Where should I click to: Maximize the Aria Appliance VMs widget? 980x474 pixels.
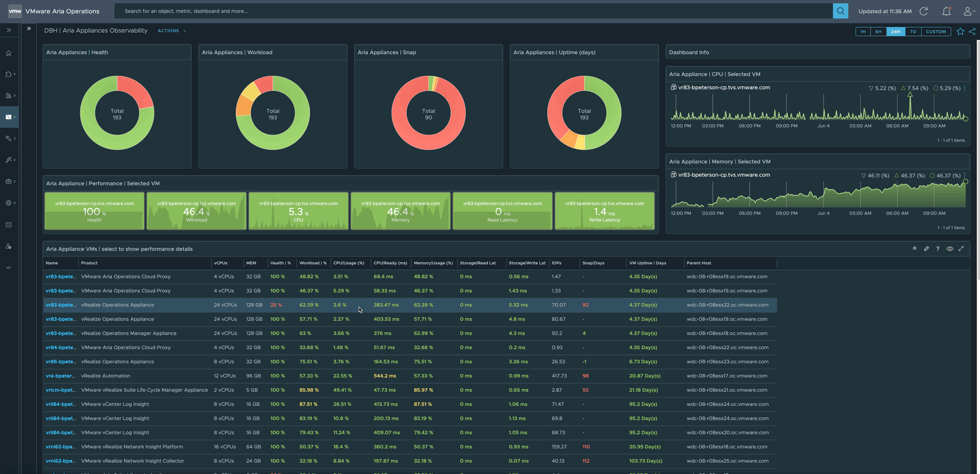961,249
